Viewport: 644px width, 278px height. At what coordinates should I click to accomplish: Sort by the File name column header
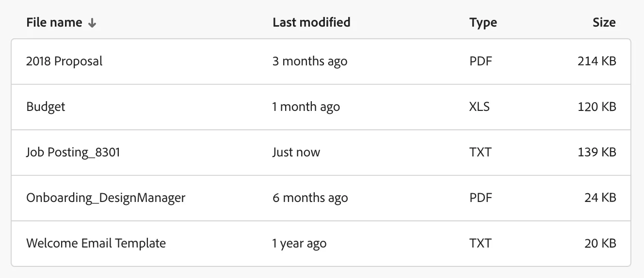[54, 22]
